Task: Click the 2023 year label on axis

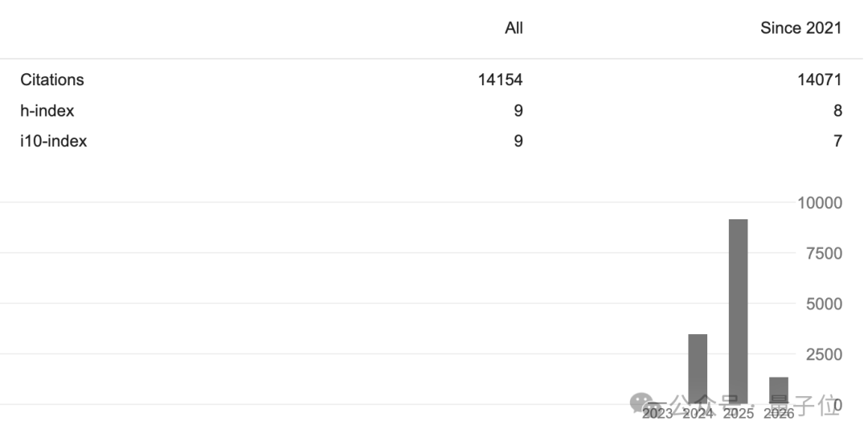Action: point(657,414)
